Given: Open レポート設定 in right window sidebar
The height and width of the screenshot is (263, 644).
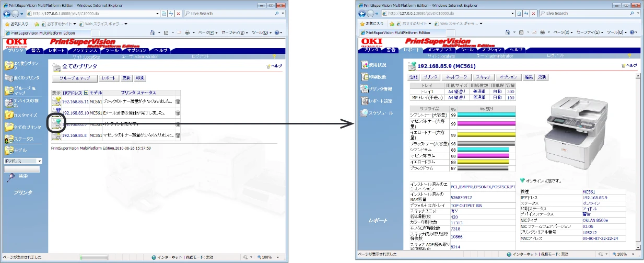Looking at the screenshot, I should (377, 100).
